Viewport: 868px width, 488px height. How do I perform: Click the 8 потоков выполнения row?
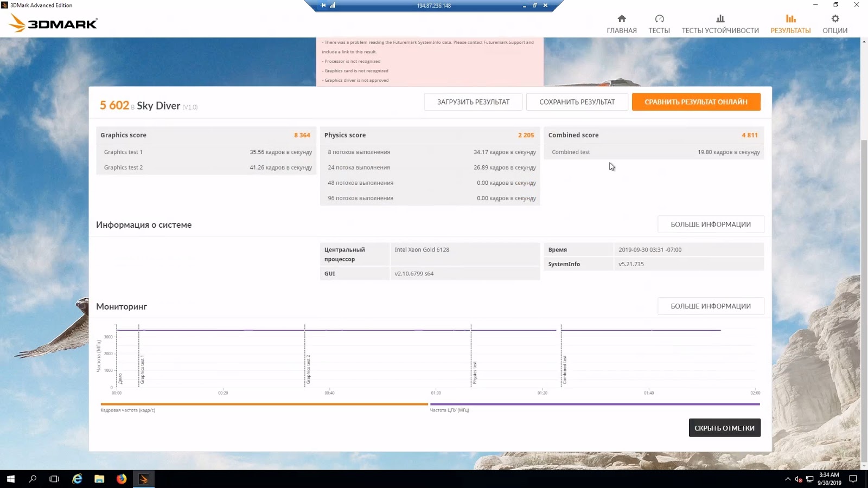click(x=430, y=152)
